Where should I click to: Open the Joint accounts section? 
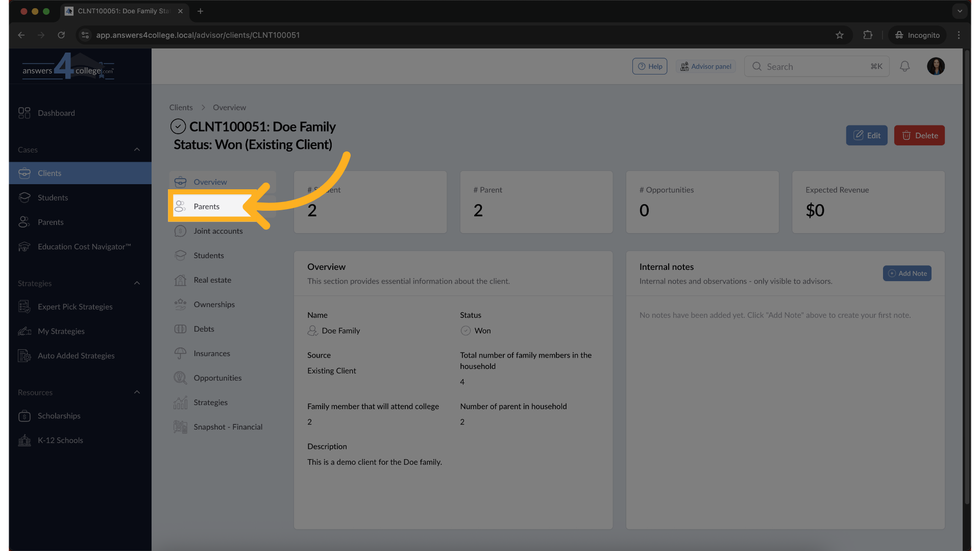[x=218, y=231]
